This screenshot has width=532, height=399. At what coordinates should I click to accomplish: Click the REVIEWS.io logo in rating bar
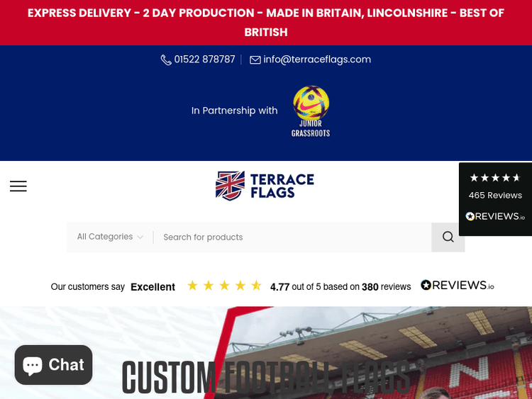click(x=458, y=286)
